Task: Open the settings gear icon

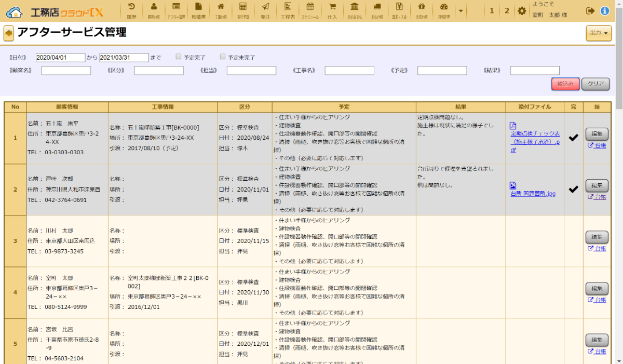Action: tap(522, 11)
